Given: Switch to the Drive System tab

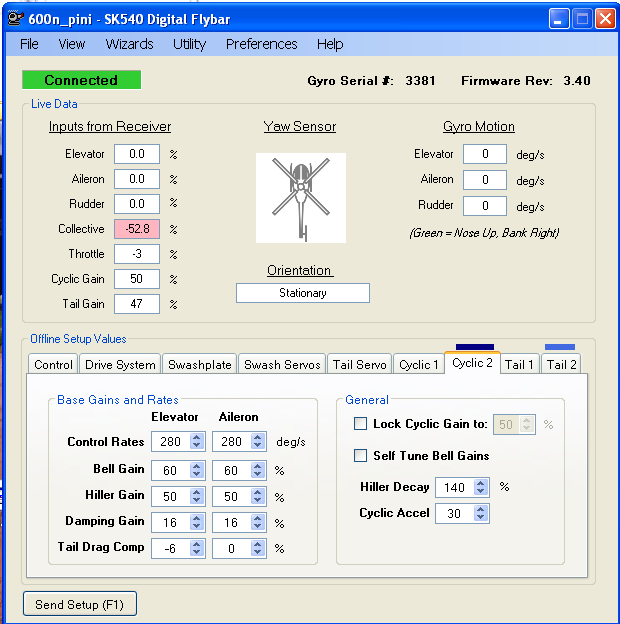Looking at the screenshot, I should pos(120,364).
